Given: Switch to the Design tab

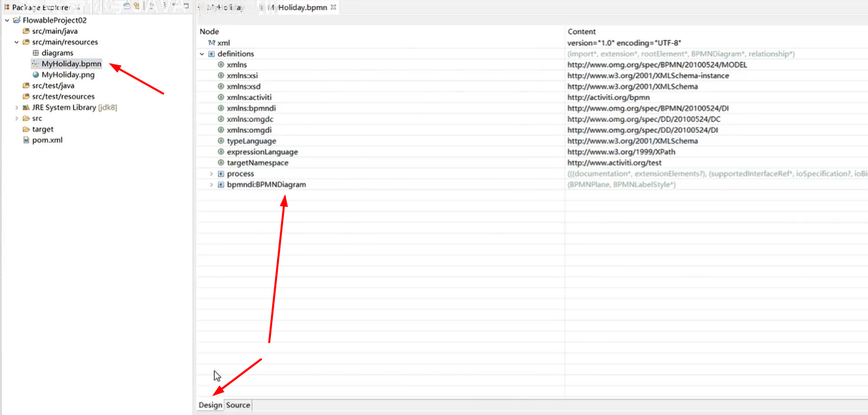Looking at the screenshot, I should click(x=211, y=405).
